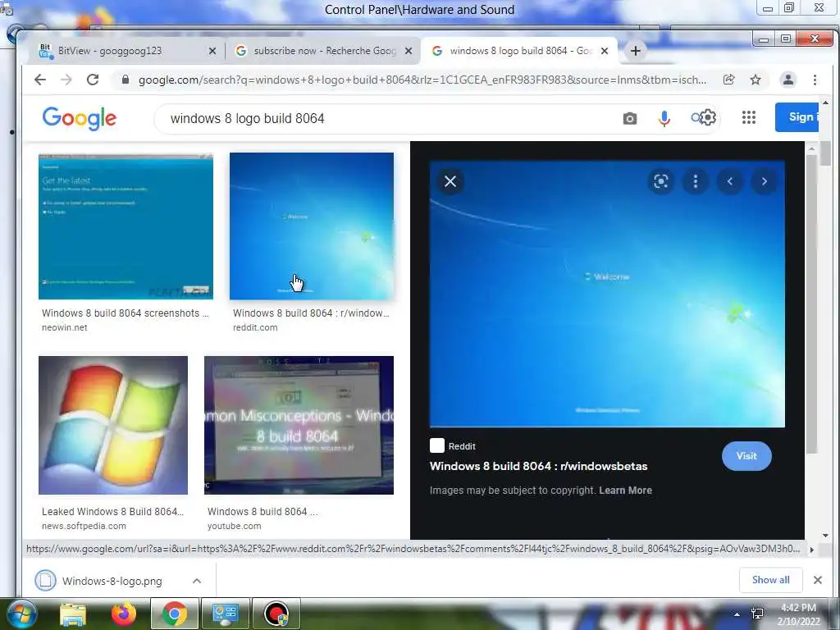The image size is (840, 630).
Task: Launch Firefox from the taskbar
Action: click(124, 614)
